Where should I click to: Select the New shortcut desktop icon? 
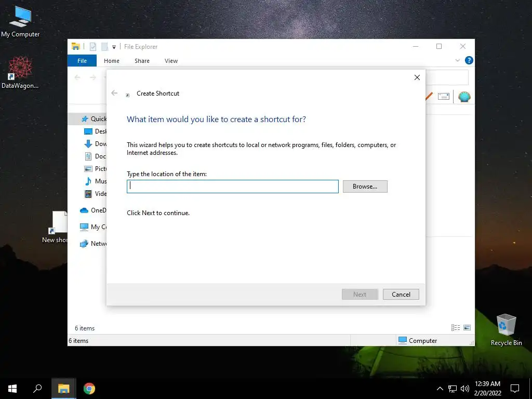55,228
